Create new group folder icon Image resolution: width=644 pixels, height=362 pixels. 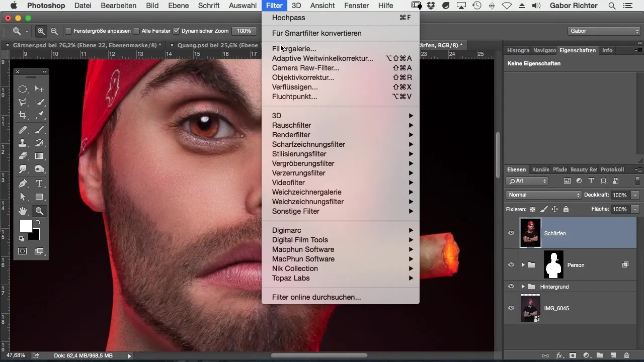600,355
